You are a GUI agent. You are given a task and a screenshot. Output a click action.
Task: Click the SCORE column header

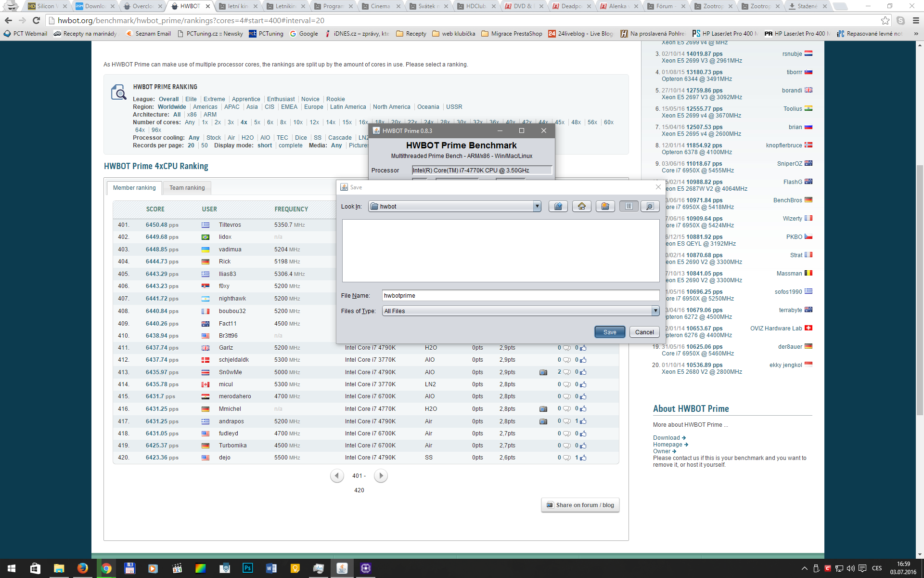click(x=155, y=210)
